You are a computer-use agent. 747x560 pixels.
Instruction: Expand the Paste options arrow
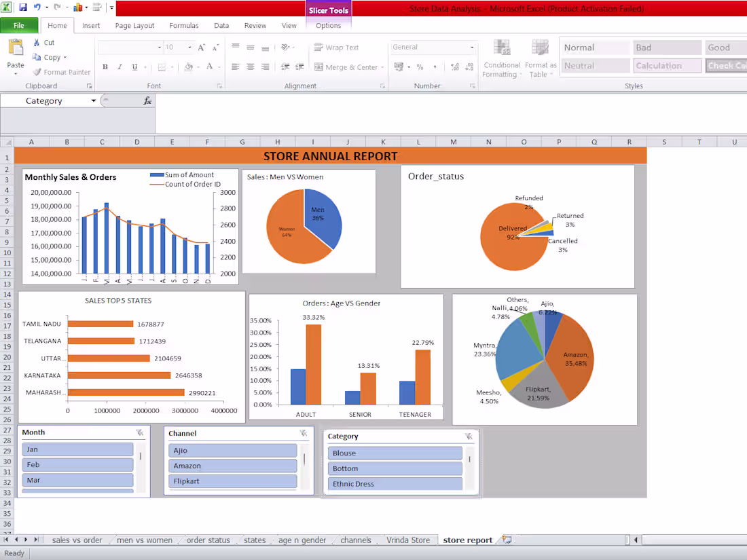pyautogui.click(x=15, y=74)
